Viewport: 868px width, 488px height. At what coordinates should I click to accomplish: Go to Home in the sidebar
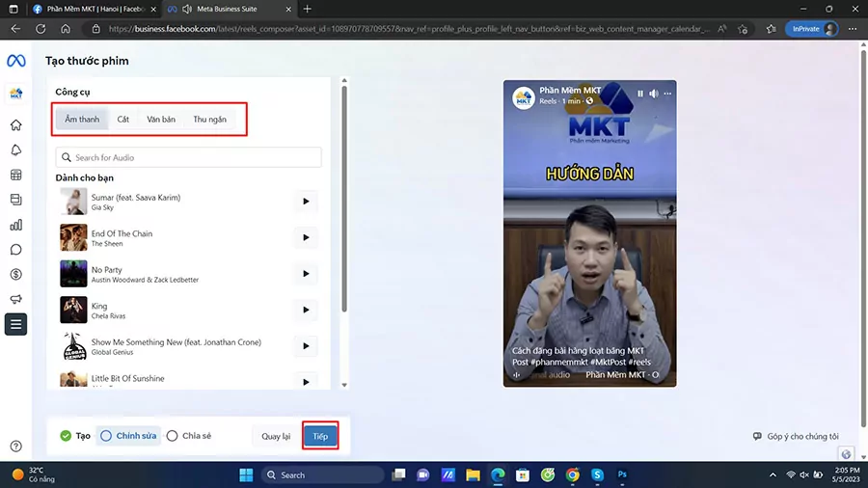(16, 125)
